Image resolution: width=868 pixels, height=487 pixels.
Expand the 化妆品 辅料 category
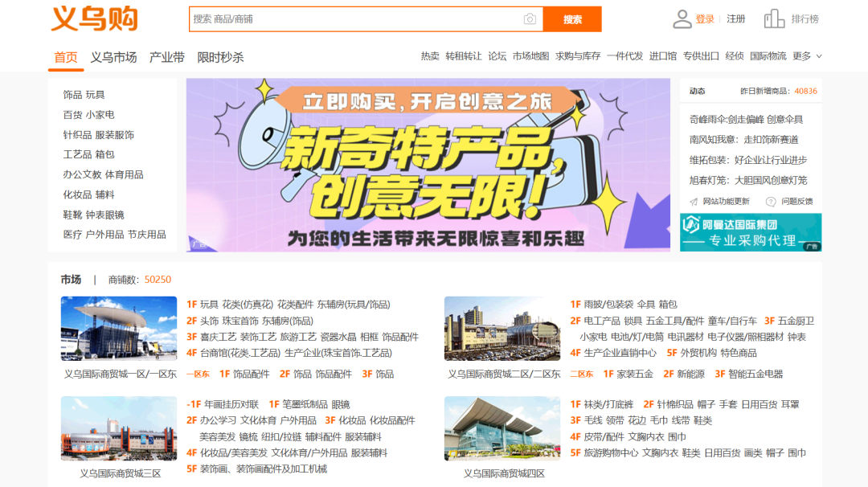tap(89, 194)
